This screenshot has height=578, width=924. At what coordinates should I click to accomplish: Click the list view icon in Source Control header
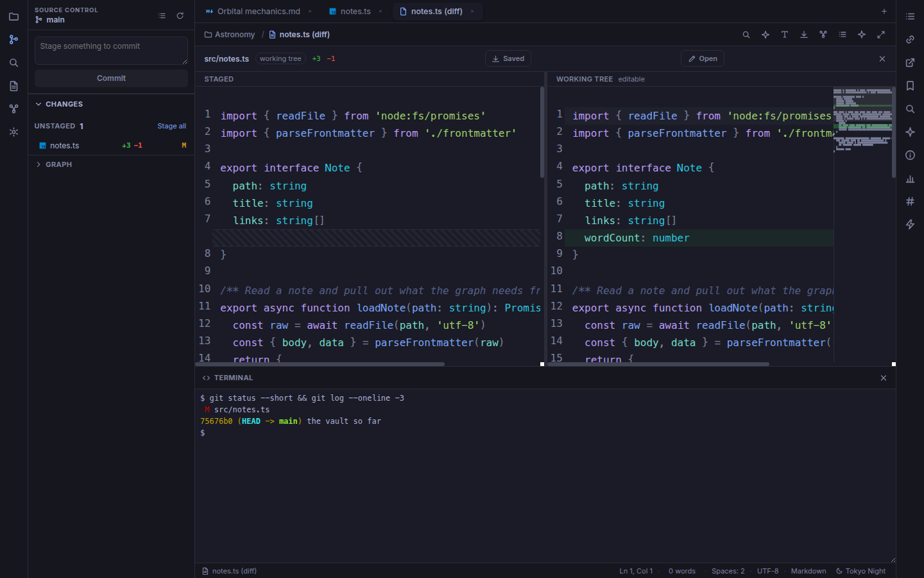click(162, 15)
